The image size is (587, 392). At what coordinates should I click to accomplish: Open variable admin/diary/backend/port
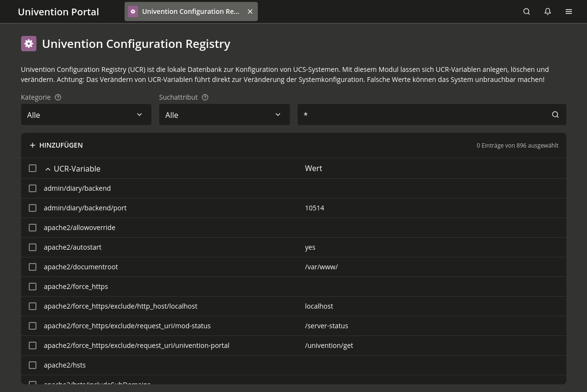tap(85, 208)
